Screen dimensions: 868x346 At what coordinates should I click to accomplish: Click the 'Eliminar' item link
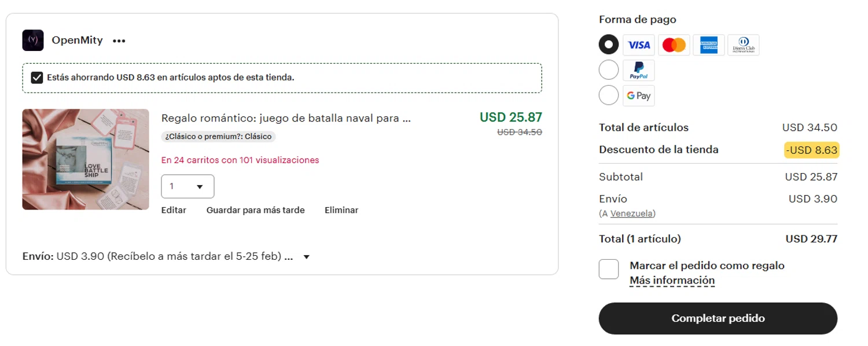point(341,211)
